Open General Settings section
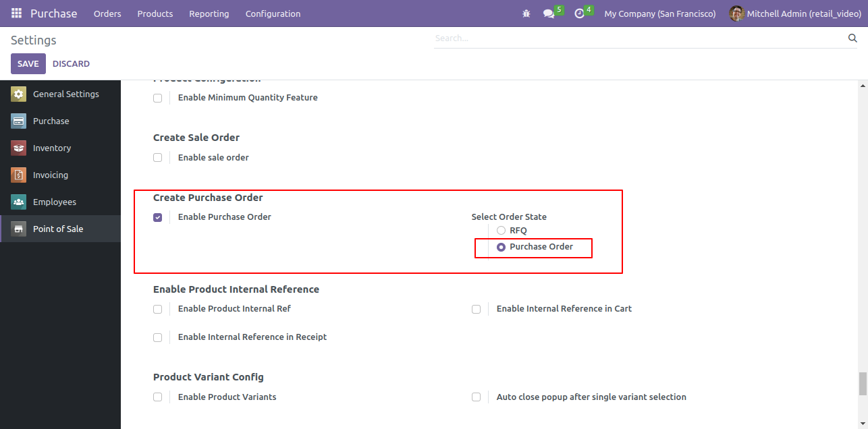This screenshot has height=429, width=868. [60, 94]
